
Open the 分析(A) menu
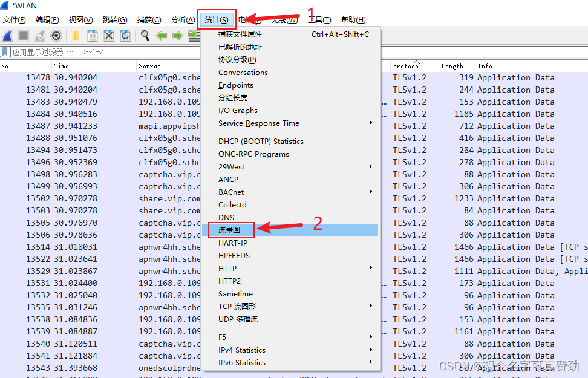point(183,20)
